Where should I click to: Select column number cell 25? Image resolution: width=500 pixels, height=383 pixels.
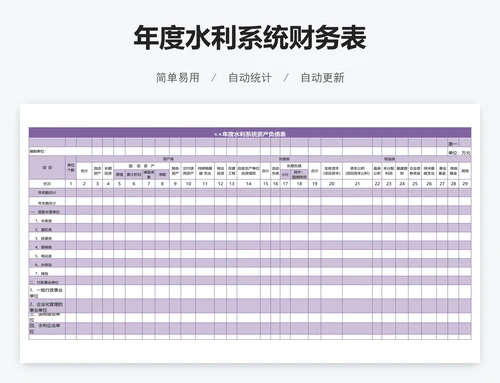(x=415, y=184)
